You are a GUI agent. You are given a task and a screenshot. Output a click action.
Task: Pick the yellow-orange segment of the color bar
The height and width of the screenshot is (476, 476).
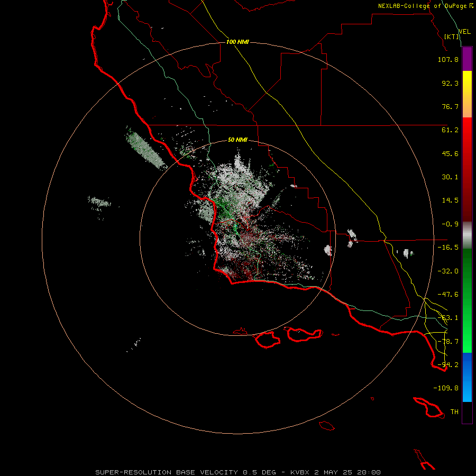[467, 94]
